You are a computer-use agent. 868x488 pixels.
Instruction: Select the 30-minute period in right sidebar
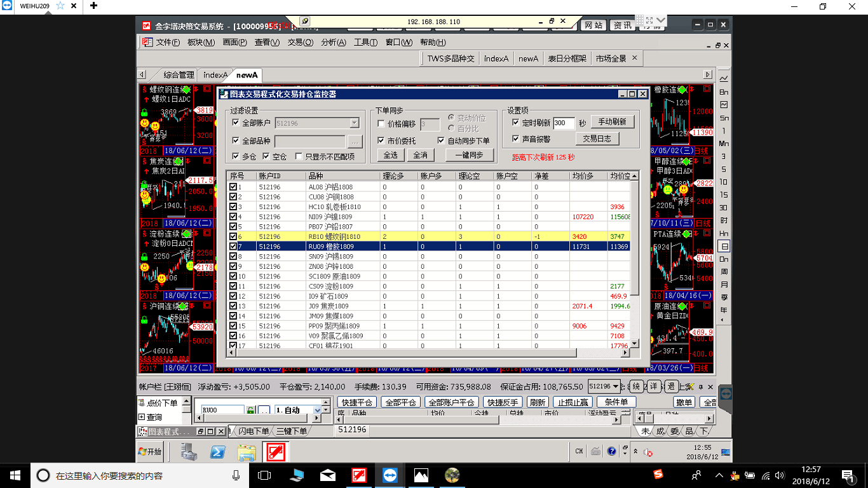point(724,207)
